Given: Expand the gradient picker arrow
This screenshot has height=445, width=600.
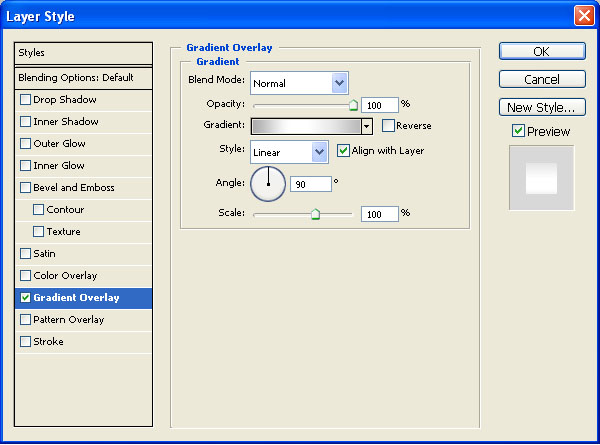Looking at the screenshot, I should coord(367,126).
